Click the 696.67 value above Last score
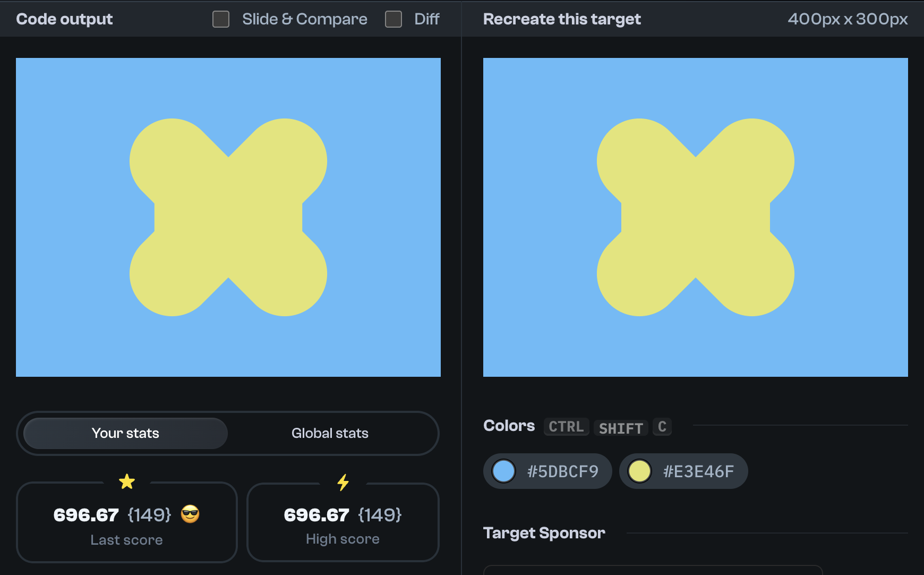The width and height of the screenshot is (924, 575). pyautogui.click(x=86, y=515)
